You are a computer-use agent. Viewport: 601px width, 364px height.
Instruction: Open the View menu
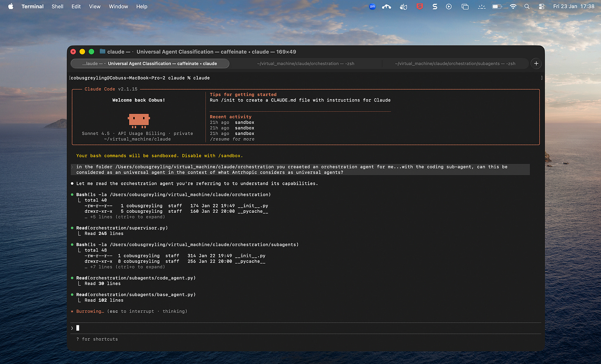pos(95,6)
